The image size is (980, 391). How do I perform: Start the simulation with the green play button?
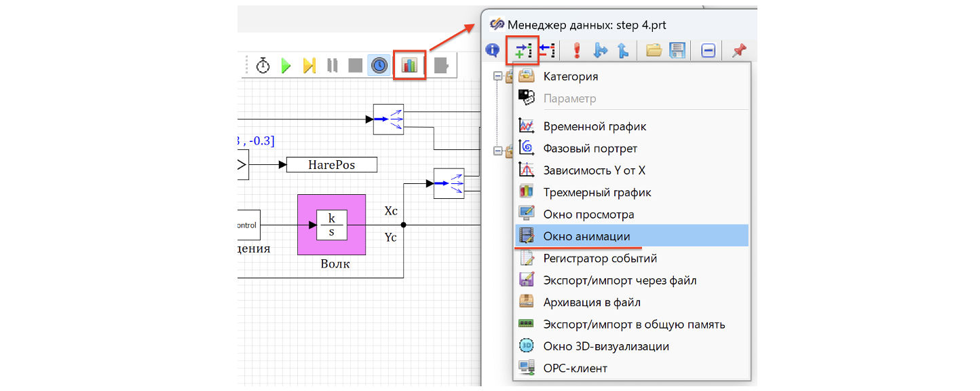coord(286,65)
